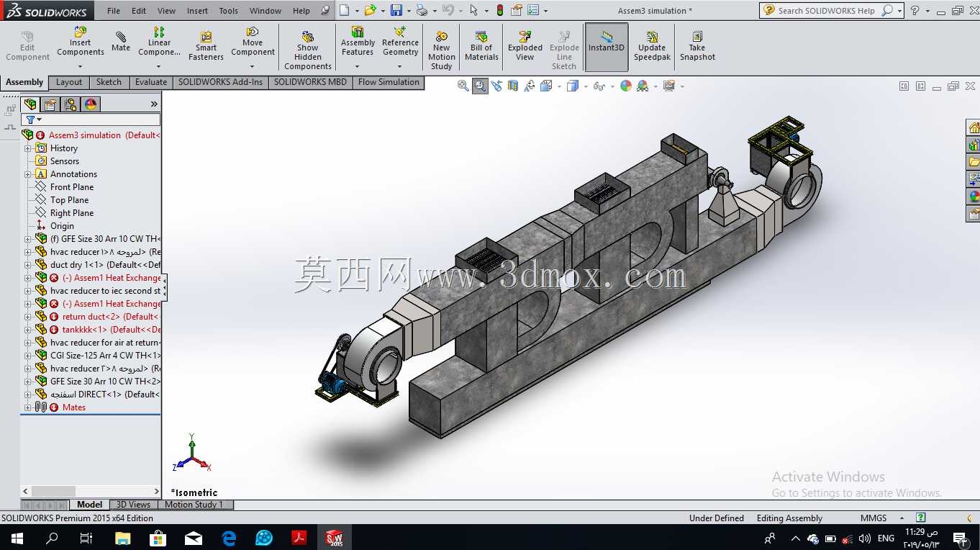Toggle Instant3D on or off
The width and height of the screenshot is (980, 550).
coord(607,47)
